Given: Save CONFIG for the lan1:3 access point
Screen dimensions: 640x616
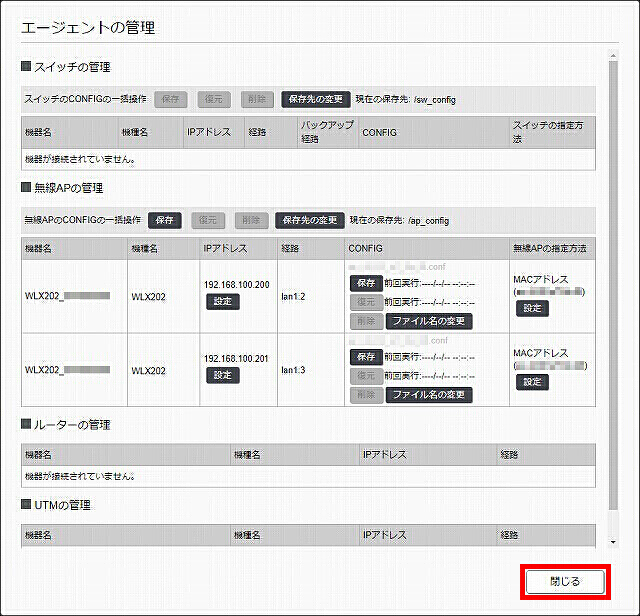Looking at the screenshot, I should [x=366, y=357].
